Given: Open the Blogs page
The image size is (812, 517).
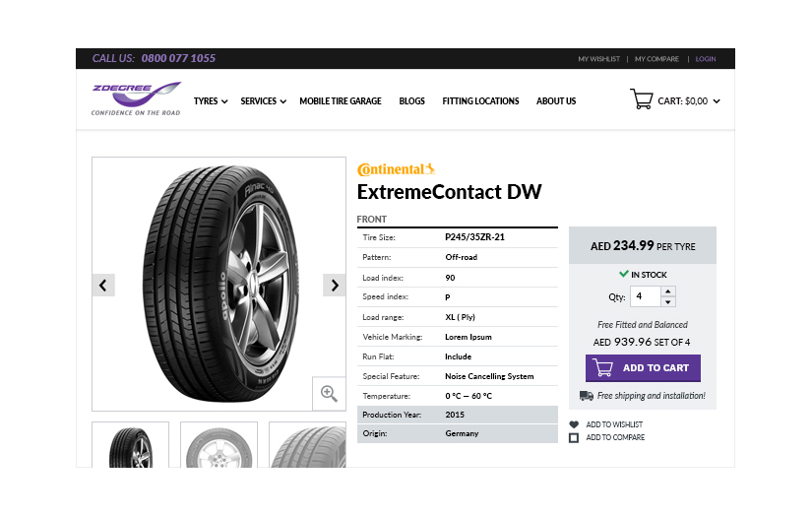Looking at the screenshot, I should coord(411,101).
